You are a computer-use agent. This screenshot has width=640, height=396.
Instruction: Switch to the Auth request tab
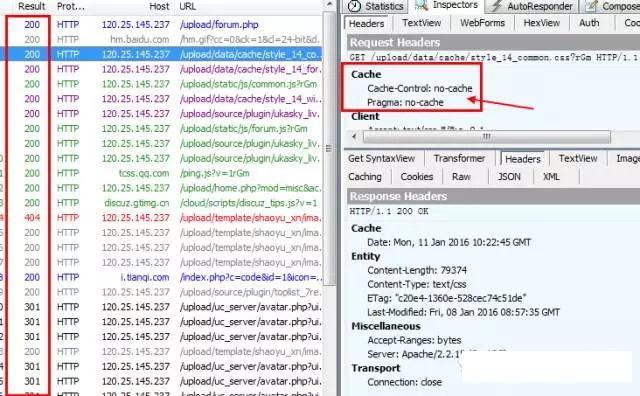(589, 23)
